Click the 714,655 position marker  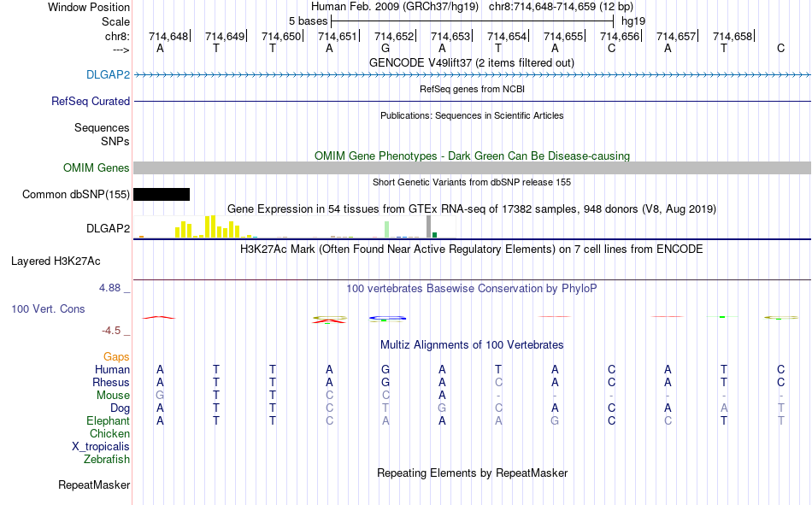pos(563,36)
